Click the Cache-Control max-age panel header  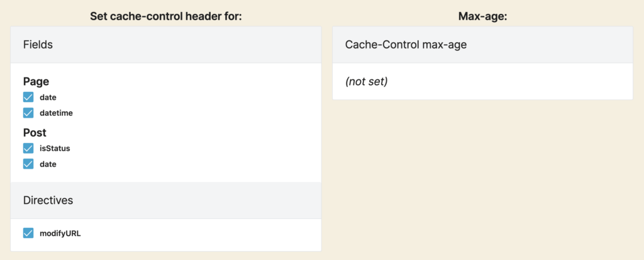(x=482, y=45)
